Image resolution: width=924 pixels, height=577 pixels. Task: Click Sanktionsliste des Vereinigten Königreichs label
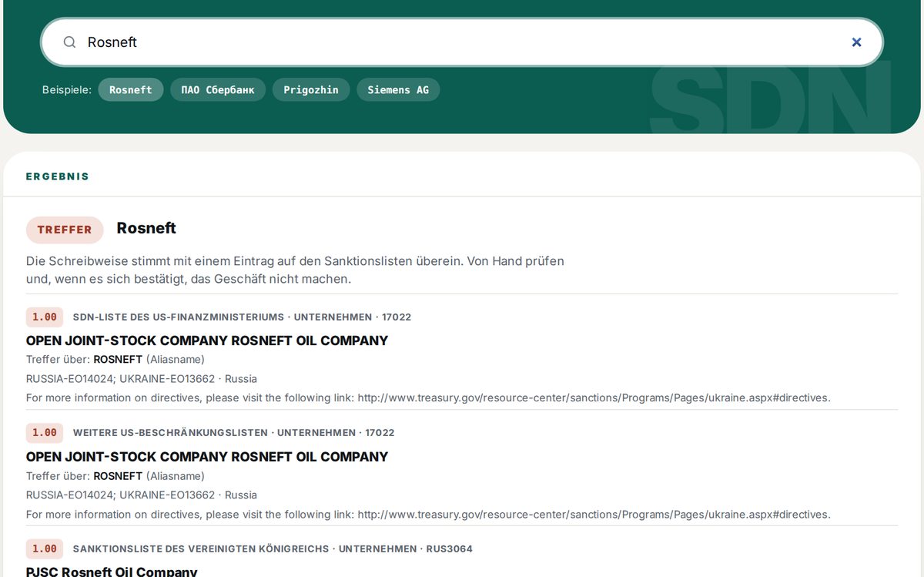(201, 548)
